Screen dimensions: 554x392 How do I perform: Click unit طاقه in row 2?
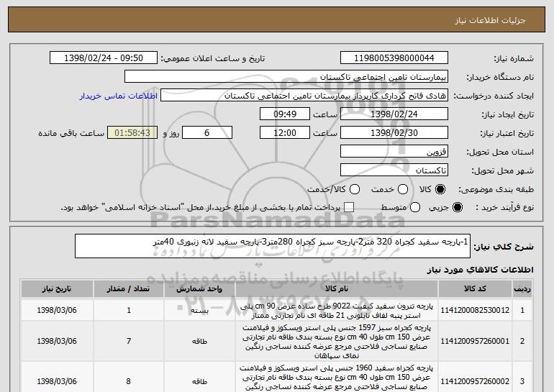tap(199, 341)
